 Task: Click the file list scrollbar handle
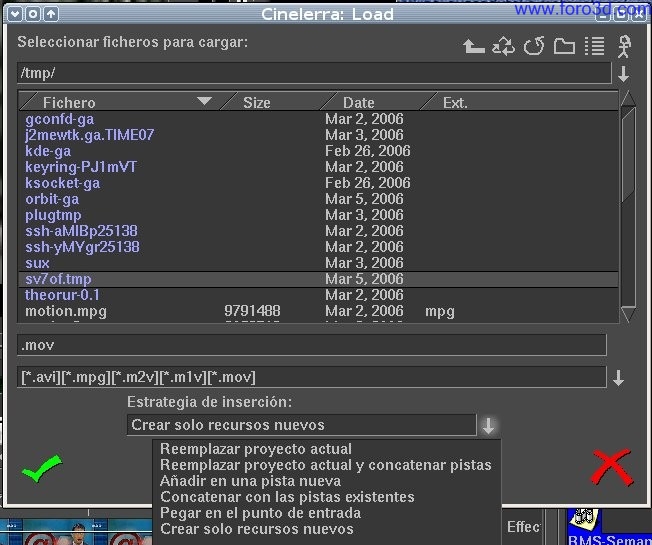pyautogui.click(x=628, y=155)
